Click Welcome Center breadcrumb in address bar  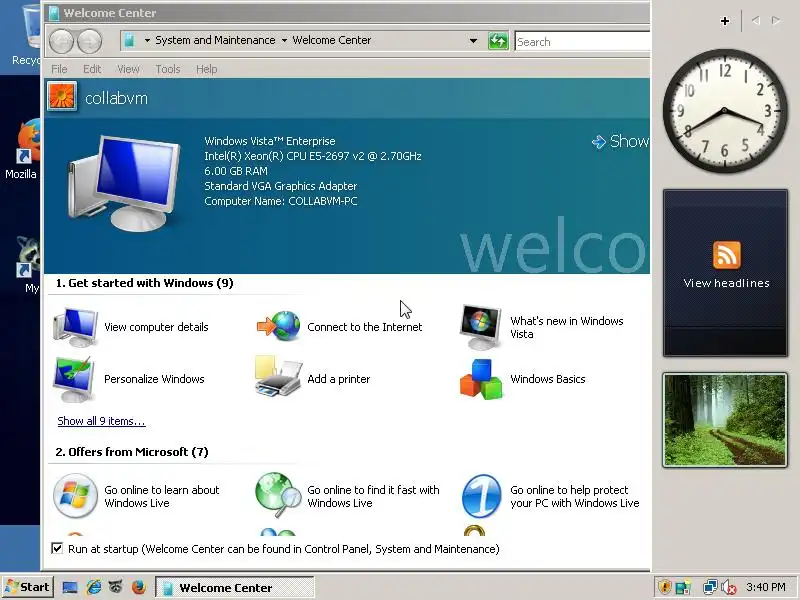pyautogui.click(x=332, y=40)
